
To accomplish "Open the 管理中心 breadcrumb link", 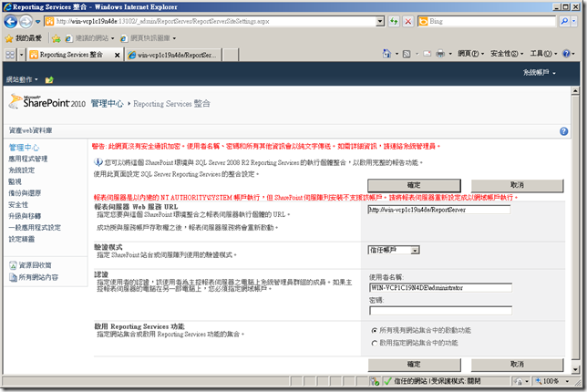I will [107, 104].
